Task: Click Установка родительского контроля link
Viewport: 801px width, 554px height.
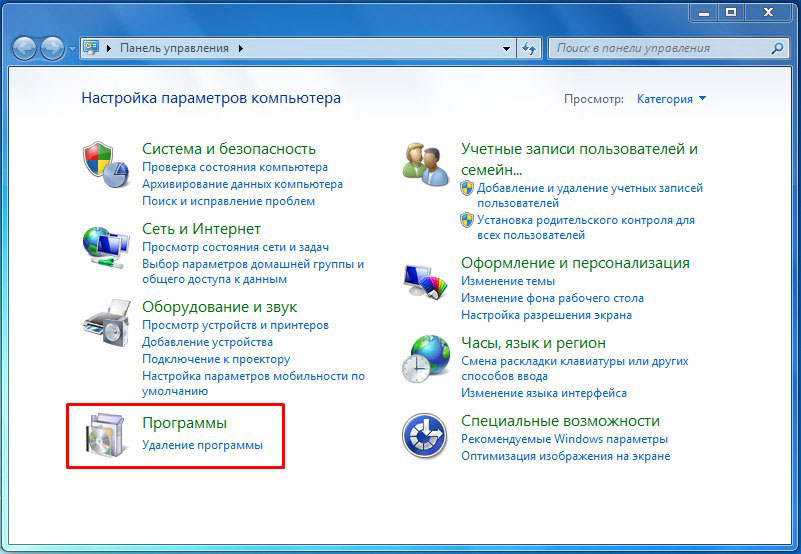Action: 586,227
